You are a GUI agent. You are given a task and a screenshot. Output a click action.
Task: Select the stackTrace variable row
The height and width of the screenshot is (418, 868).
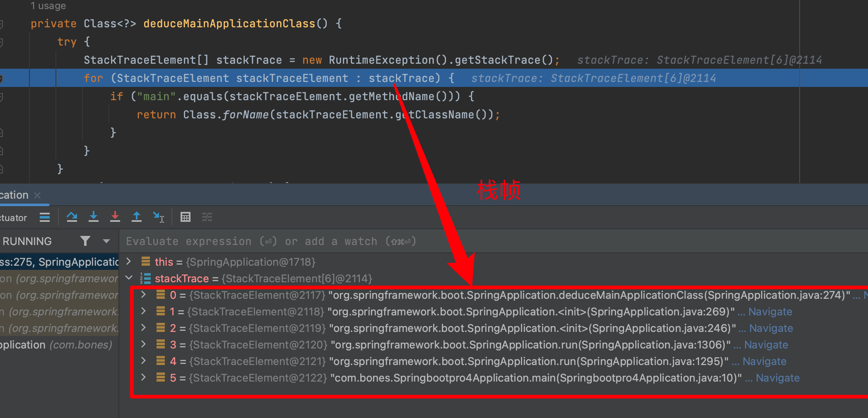coord(494,279)
